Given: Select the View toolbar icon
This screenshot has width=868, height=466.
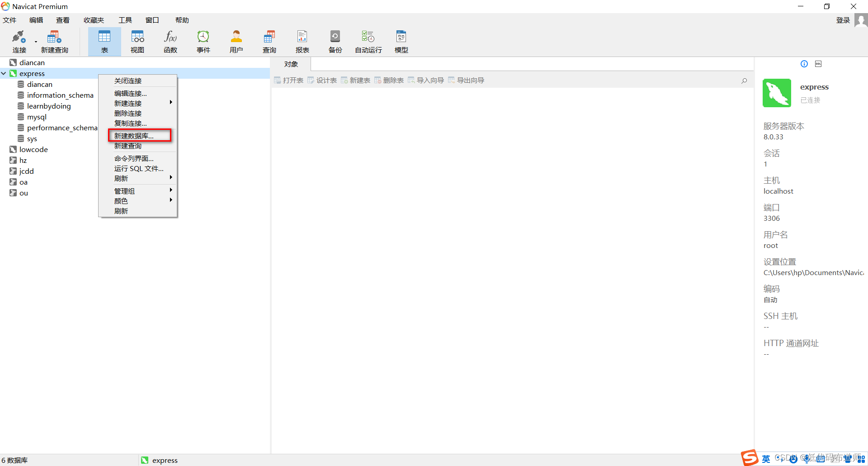Looking at the screenshot, I should click(137, 42).
